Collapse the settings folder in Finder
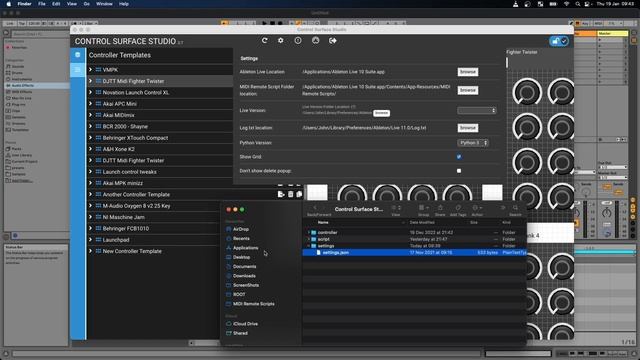 click(x=309, y=246)
